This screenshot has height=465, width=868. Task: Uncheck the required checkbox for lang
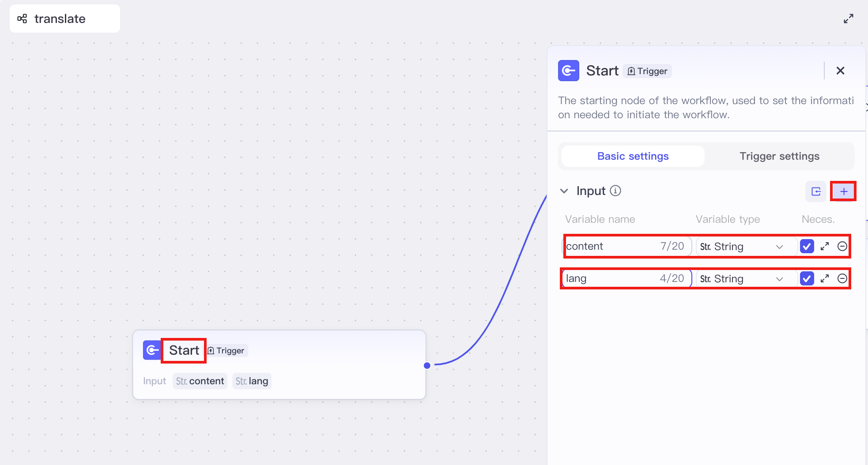pyautogui.click(x=807, y=278)
